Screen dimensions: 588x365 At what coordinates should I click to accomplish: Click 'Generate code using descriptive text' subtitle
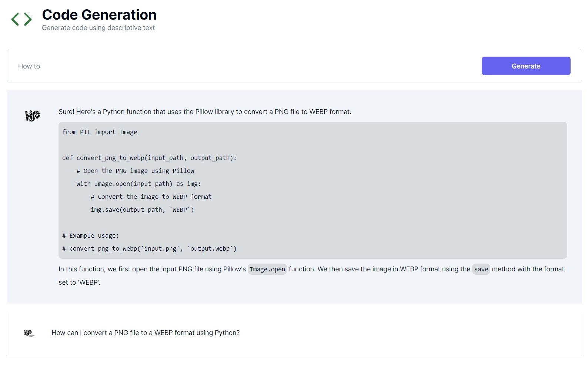98,28
